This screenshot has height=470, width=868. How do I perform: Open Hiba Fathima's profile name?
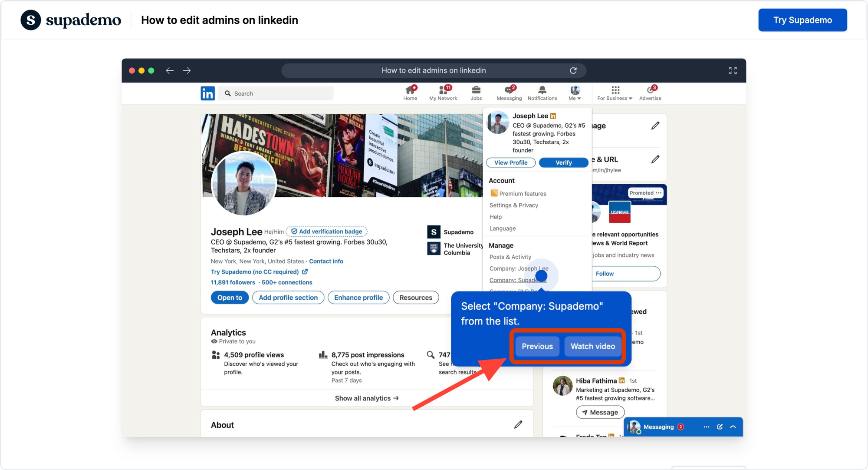[596, 381]
